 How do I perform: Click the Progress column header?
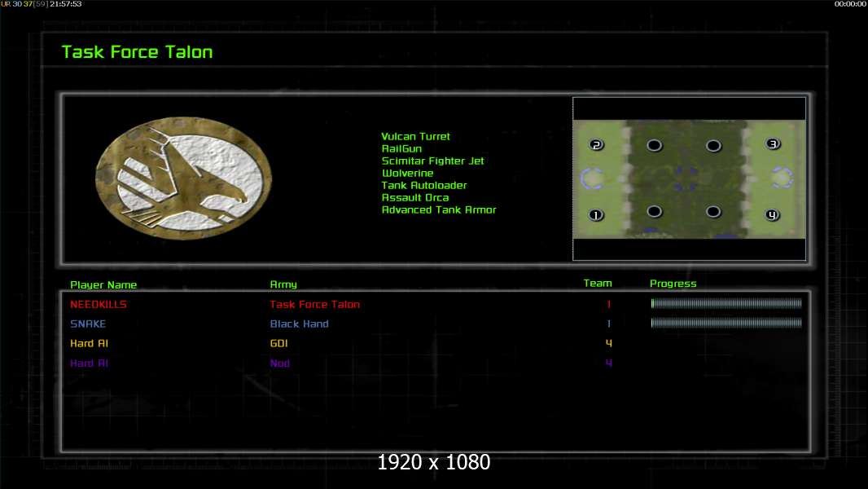(x=673, y=284)
